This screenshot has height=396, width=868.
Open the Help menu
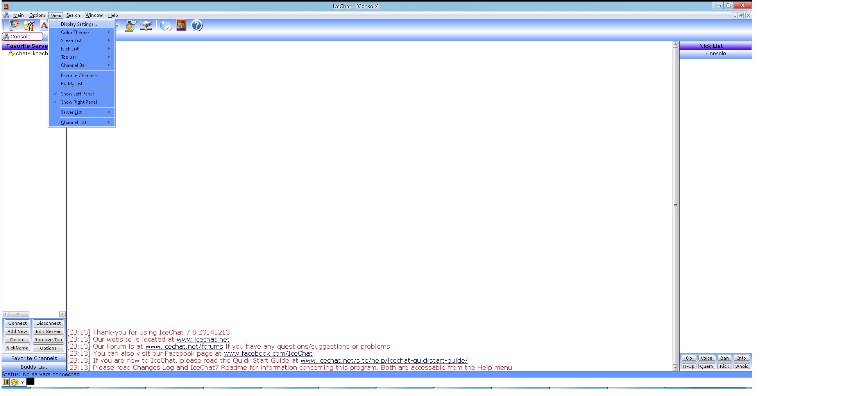[113, 15]
